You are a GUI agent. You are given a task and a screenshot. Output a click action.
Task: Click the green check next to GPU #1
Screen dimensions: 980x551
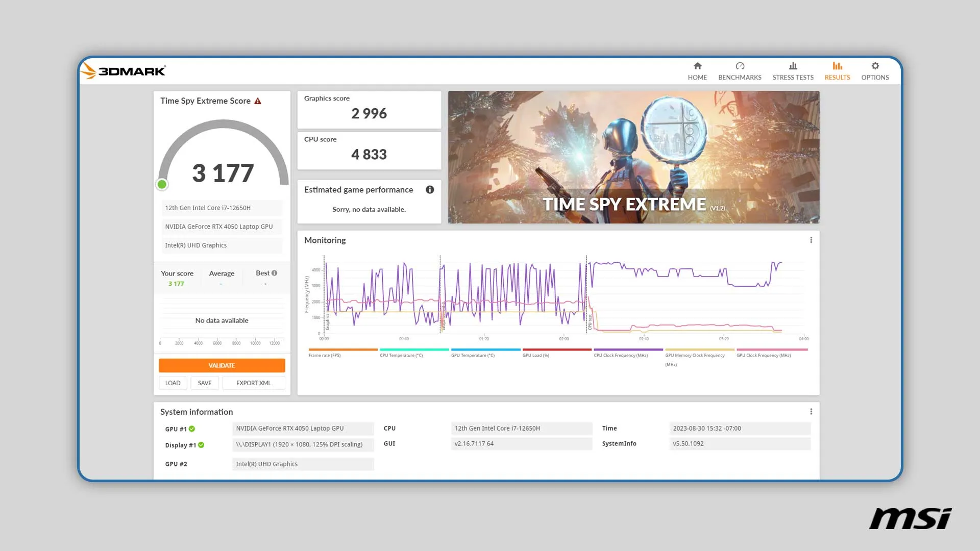[x=192, y=429]
